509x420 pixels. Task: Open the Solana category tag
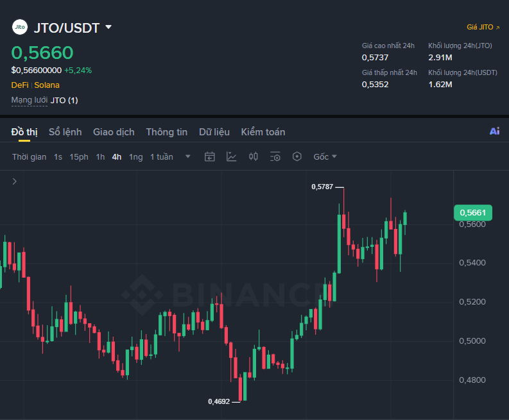(x=47, y=85)
